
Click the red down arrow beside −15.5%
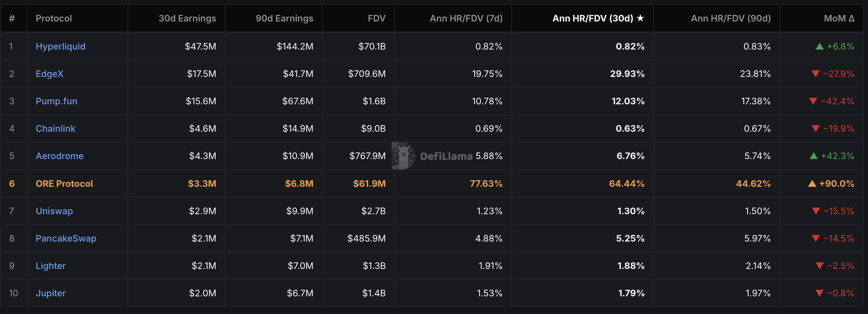(816, 211)
